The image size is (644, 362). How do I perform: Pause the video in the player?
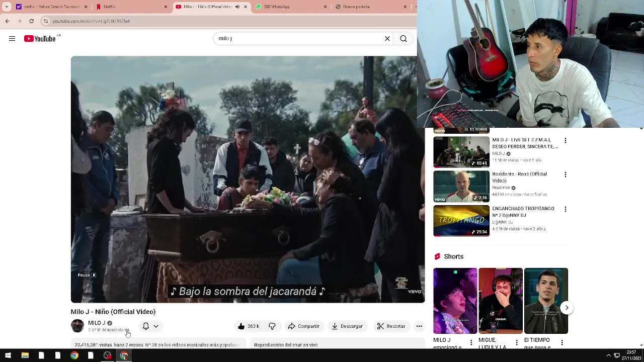click(x=248, y=179)
